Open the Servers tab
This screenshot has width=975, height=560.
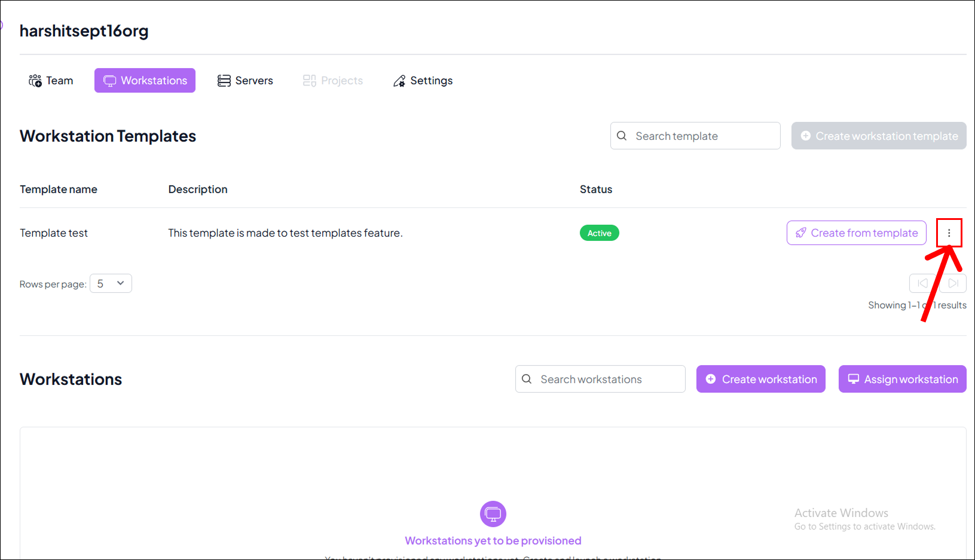[x=245, y=81]
